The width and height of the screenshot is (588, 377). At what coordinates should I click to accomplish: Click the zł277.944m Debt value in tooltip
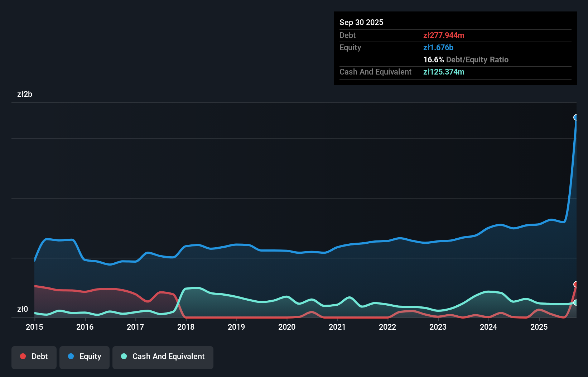tap(444, 35)
